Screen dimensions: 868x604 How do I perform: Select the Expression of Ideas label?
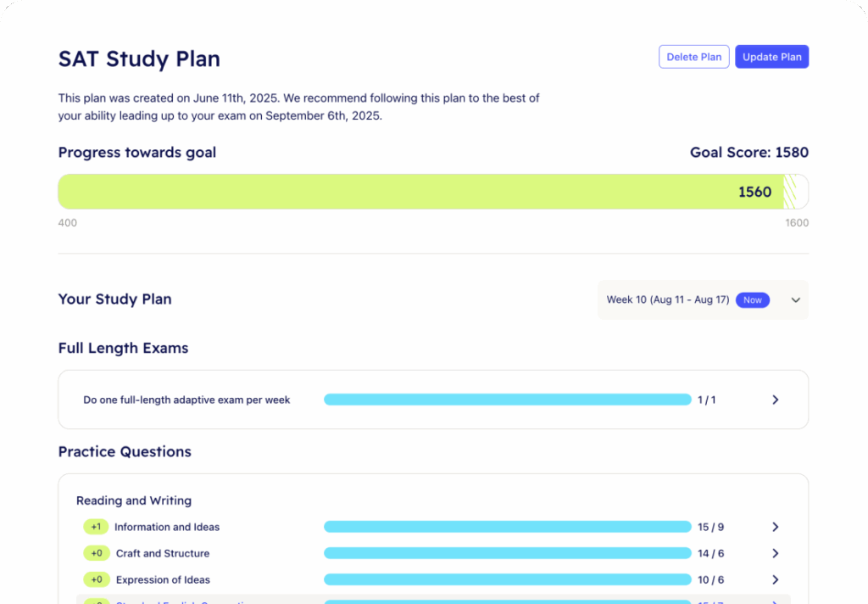pyautogui.click(x=163, y=579)
